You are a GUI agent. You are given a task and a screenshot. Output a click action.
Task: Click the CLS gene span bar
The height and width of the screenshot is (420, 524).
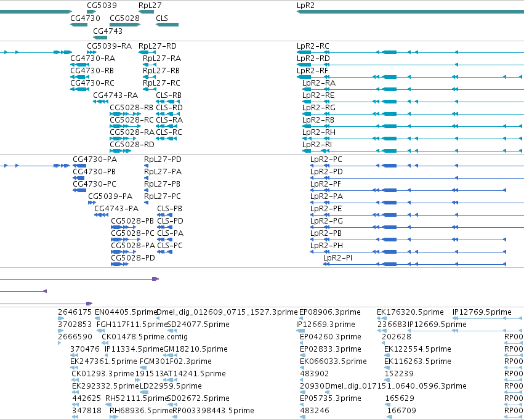pyautogui.click(x=167, y=25)
